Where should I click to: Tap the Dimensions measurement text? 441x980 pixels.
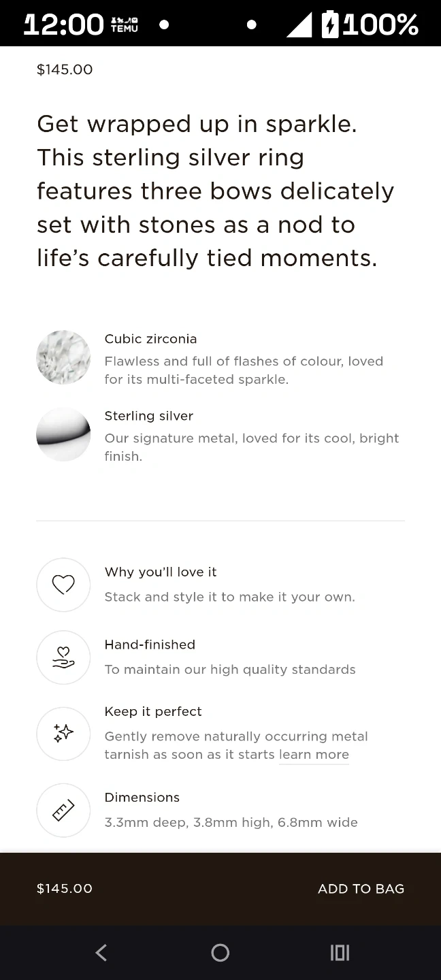(231, 823)
